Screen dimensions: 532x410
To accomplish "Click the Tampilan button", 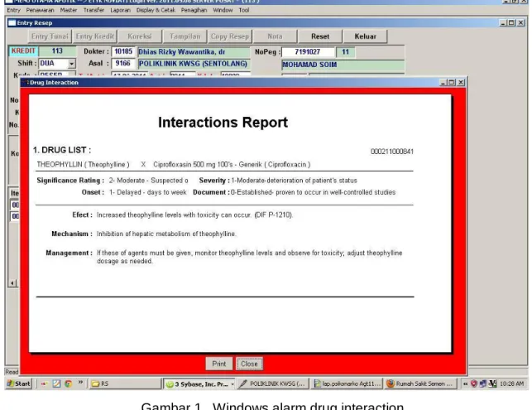I will pos(185,36).
